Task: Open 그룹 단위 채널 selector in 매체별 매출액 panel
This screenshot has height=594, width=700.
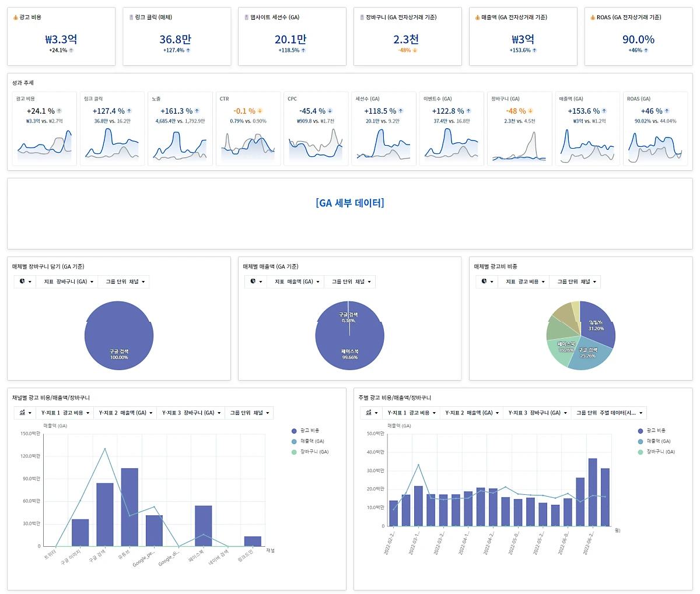Action: [x=350, y=282]
